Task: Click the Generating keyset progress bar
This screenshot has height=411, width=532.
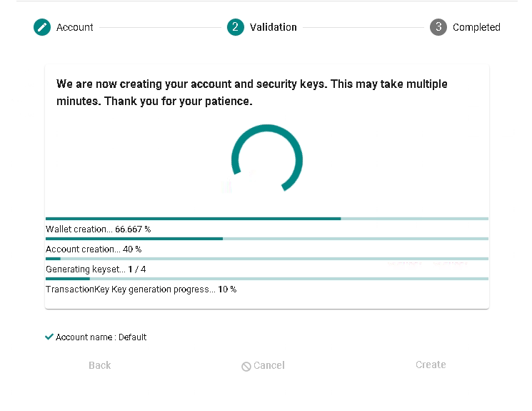Action: point(267,259)
